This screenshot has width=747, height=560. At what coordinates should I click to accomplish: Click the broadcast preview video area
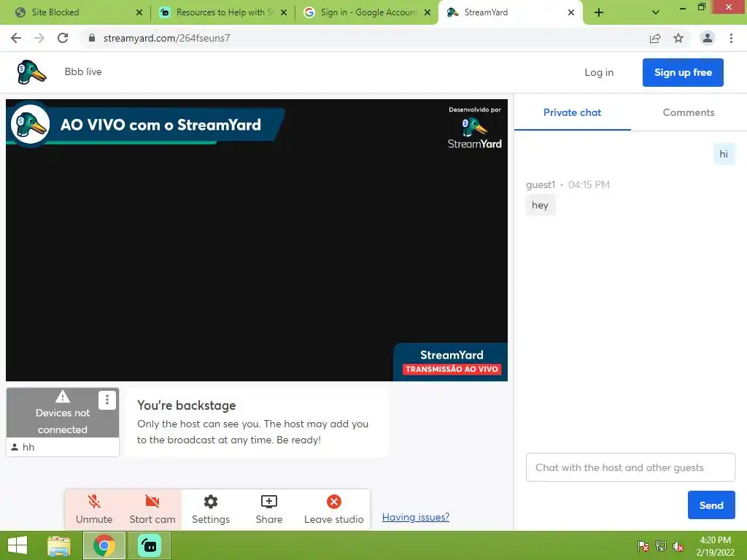257,240
